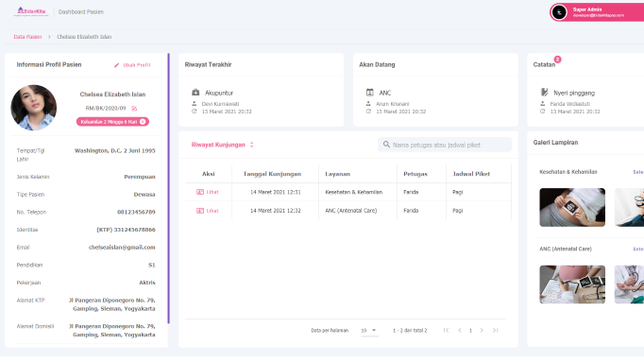This screenshot has height=362, width=644.
Task: Click the Akupuntur medical bag icon
Action: click(195, 93)
